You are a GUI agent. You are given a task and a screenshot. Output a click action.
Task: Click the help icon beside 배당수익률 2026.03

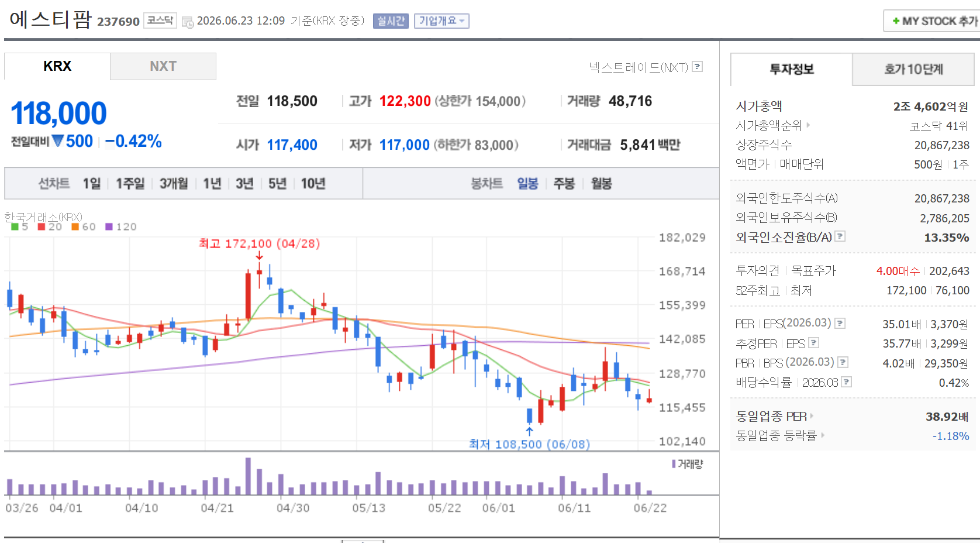point(846,382)
